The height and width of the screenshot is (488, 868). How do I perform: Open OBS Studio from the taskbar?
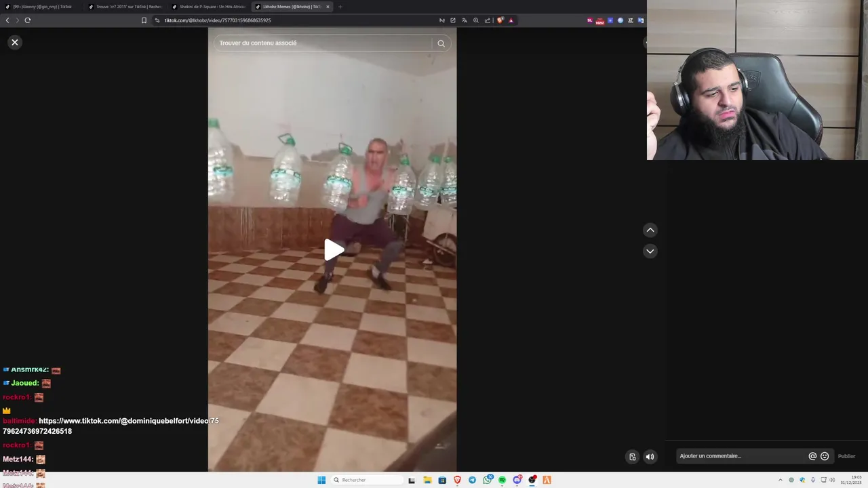click(532, 480)
